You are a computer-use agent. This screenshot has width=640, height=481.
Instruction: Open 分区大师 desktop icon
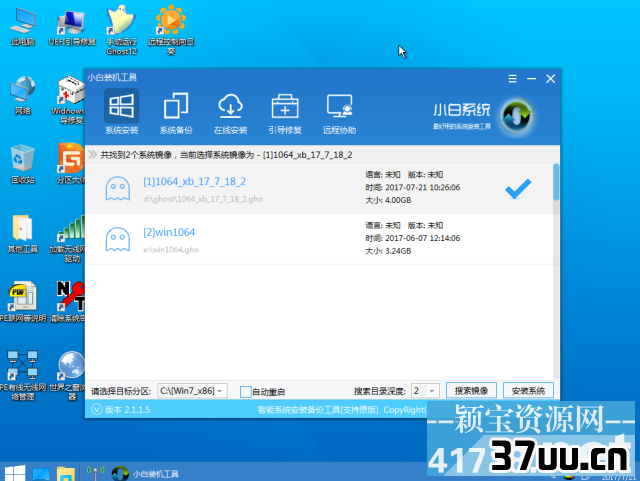click(71, 163)
